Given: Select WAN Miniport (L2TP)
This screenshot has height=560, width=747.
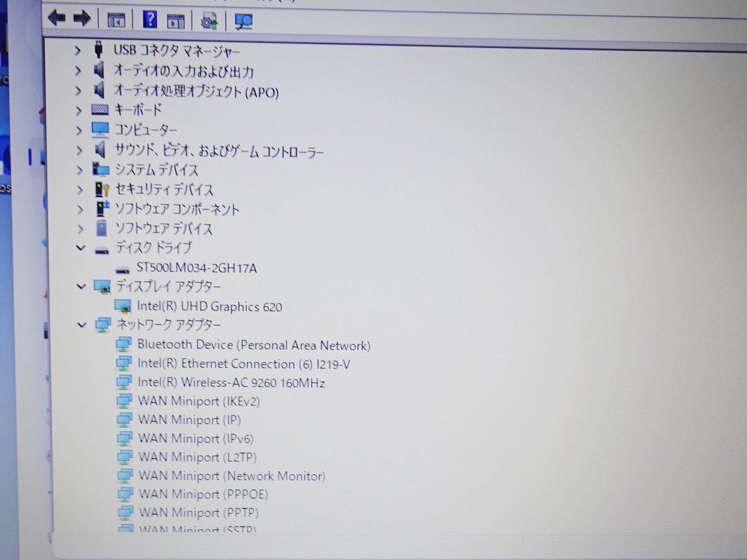Looking at the screenshot, I should (198, 457).
